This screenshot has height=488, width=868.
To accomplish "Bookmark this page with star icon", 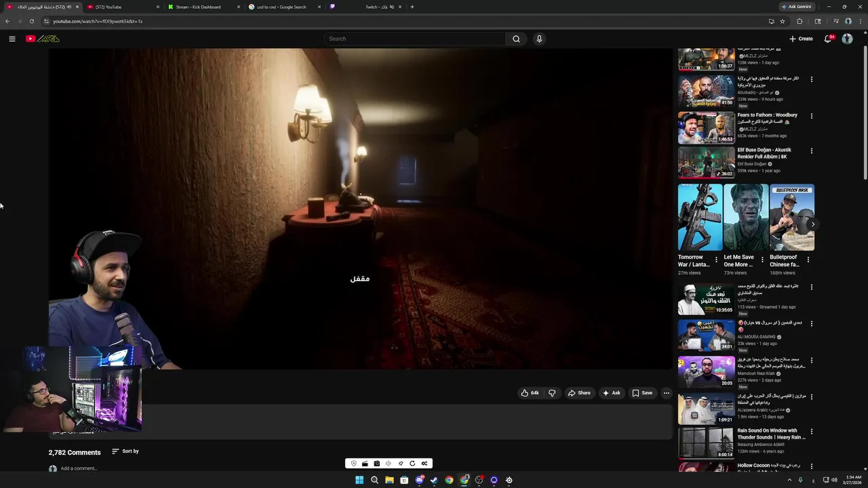I will pos(783,21).
